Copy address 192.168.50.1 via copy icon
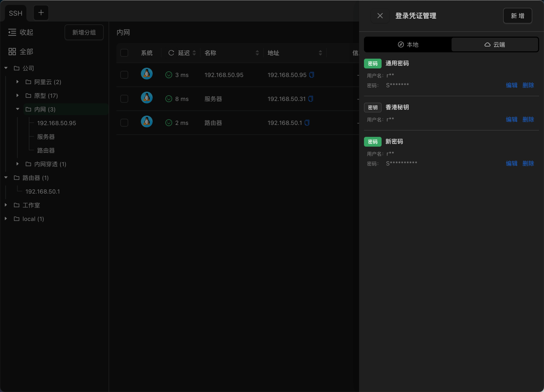This screenshot has width=544, height=392. coord(307,123)
